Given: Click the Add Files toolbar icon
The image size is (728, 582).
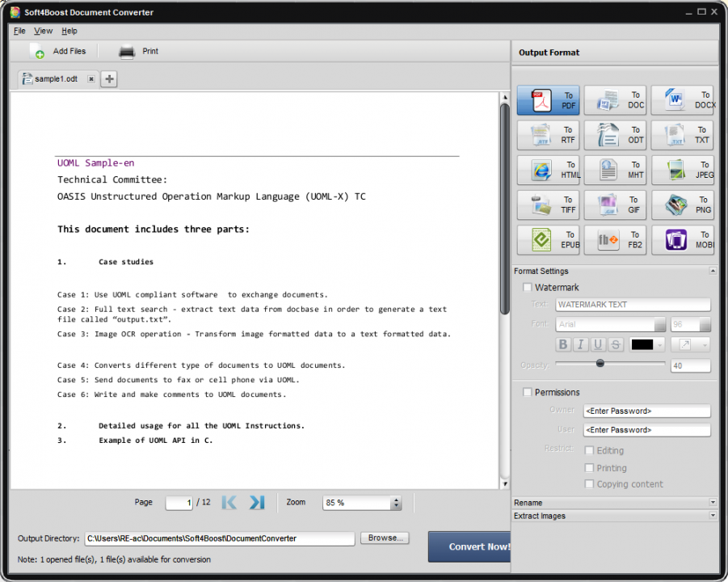Looking at the screenshot, I should point(37,51).
